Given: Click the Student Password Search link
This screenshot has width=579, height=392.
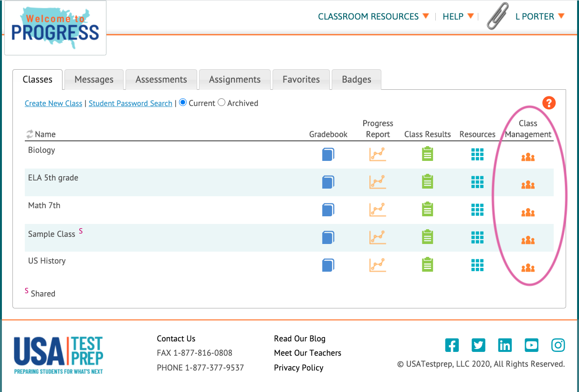Looking at the screenshot, I should [x=130, y=103].
